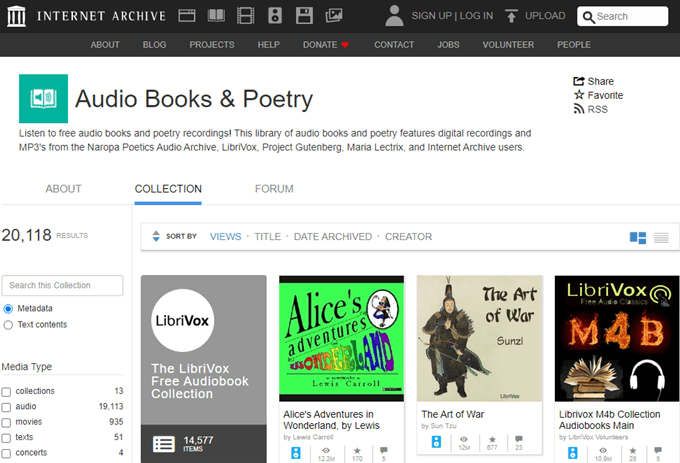
Task: Click the Audio speaker icon in header
Action: [275, 16]
